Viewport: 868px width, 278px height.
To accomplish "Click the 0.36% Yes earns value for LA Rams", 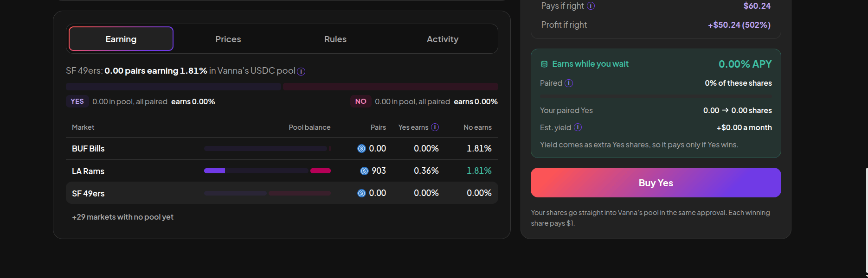I will pyautogui.click(x=426, y=171).
